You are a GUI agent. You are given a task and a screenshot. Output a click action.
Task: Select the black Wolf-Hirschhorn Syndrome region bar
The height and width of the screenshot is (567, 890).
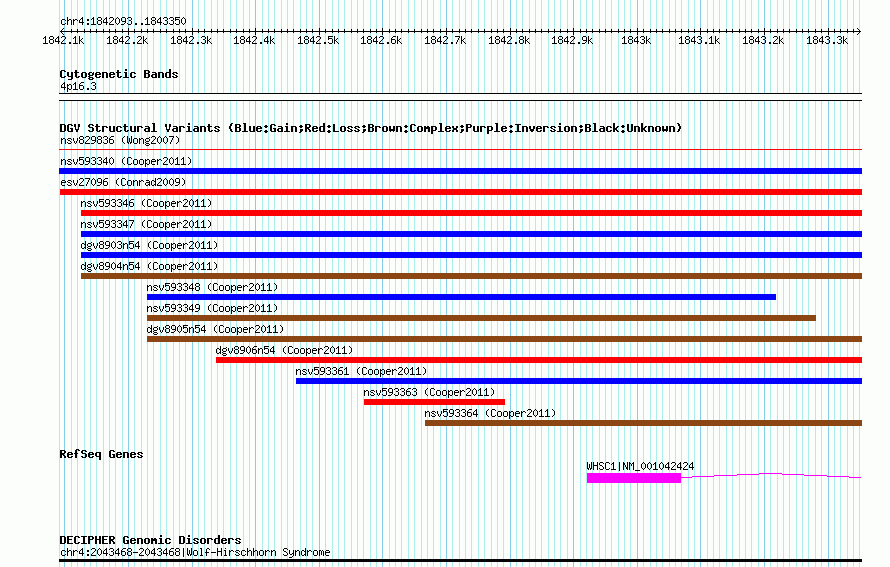[460, 561]
